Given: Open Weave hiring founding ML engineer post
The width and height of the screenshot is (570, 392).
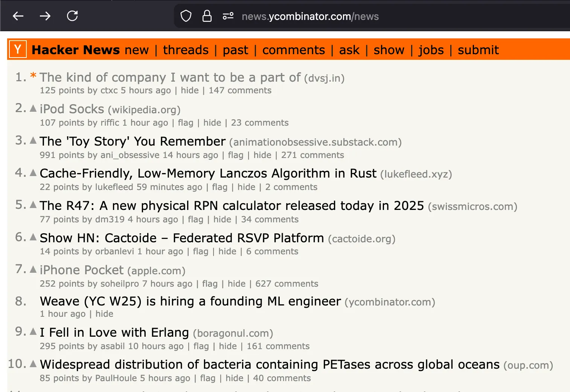Looking at the screenshot, I should tap(191, 301).
